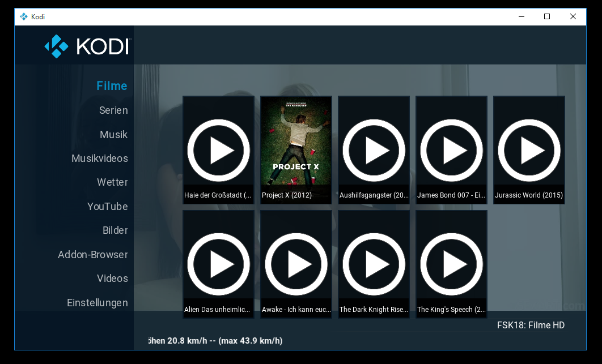Go to Musikvideos

pos(99,158)
